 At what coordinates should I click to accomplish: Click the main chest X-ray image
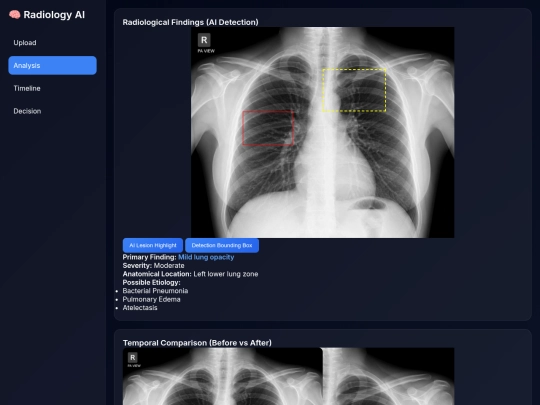point(323,132)
